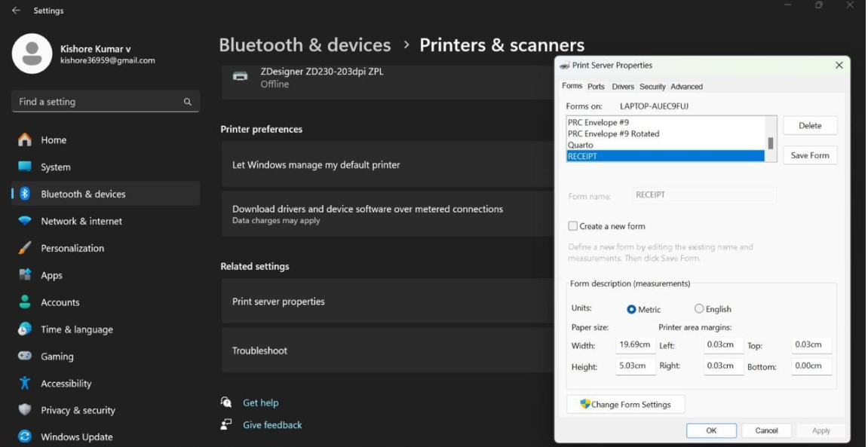Go back with the Settings back arrow
868x447 pixels.
click(16, 11)
